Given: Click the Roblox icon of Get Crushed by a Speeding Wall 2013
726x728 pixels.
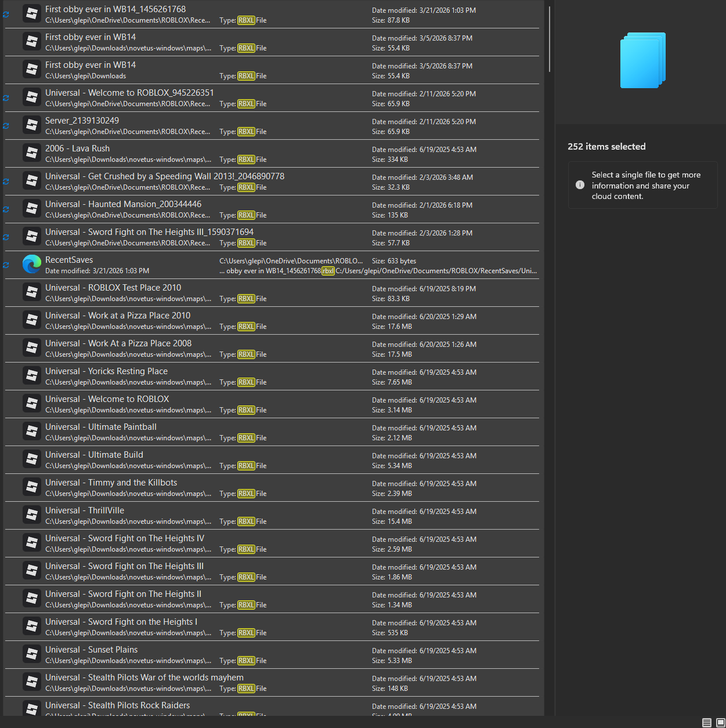Looking at the screenshot, I should (x=32, y=181).
